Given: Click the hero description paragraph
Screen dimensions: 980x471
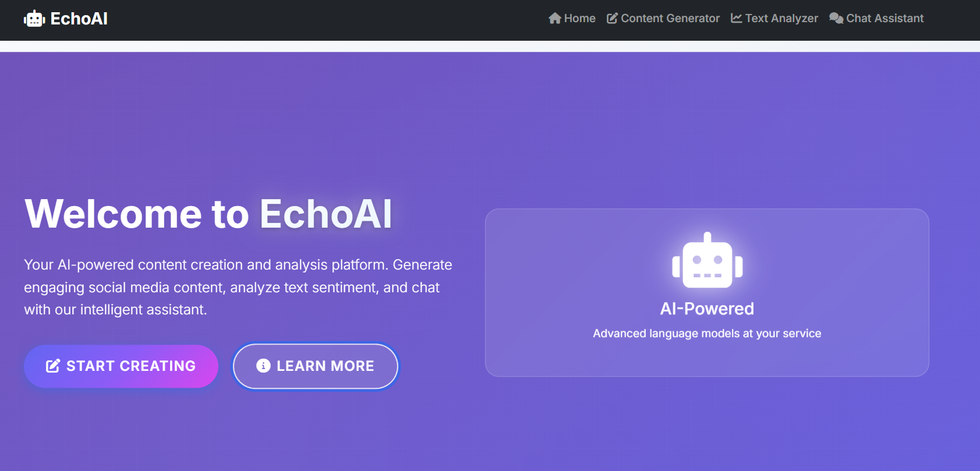Looking at the screenshot, I should click(x=238, y=286).
